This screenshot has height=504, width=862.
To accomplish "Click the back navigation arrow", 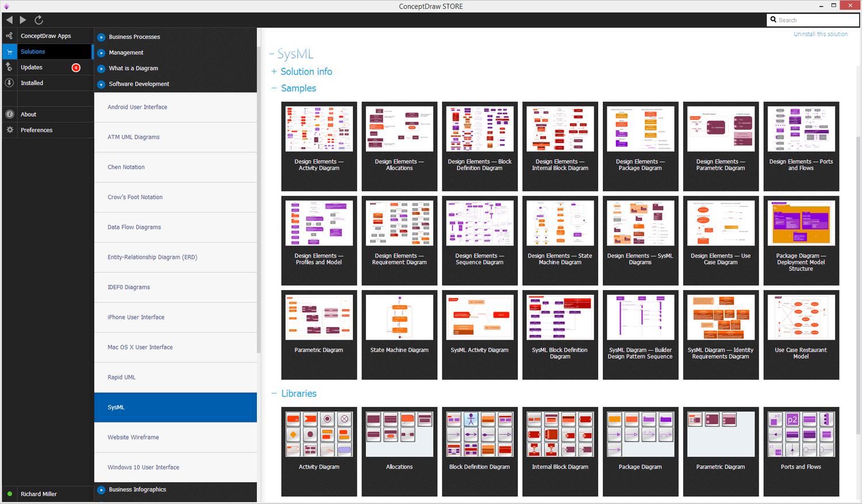I will pyautogui.click(x=9, y=20).
